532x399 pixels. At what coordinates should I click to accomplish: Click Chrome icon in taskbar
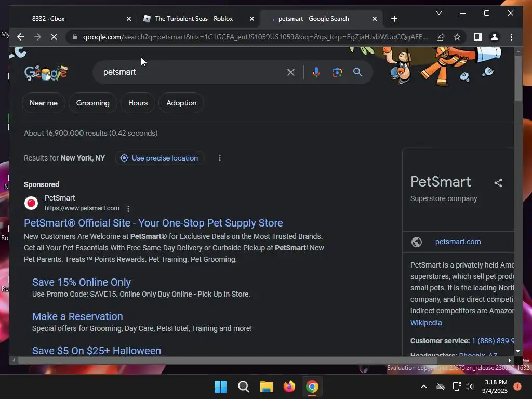(312, 387)
